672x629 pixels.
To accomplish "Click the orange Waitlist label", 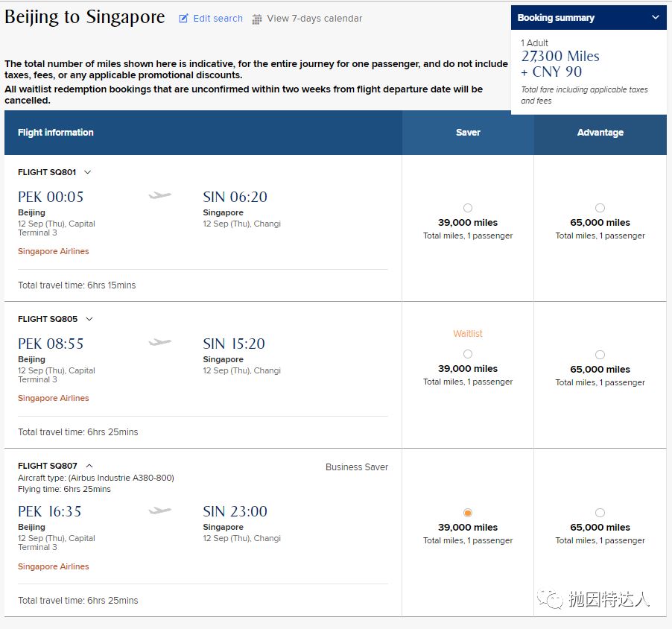I will 468,334.
